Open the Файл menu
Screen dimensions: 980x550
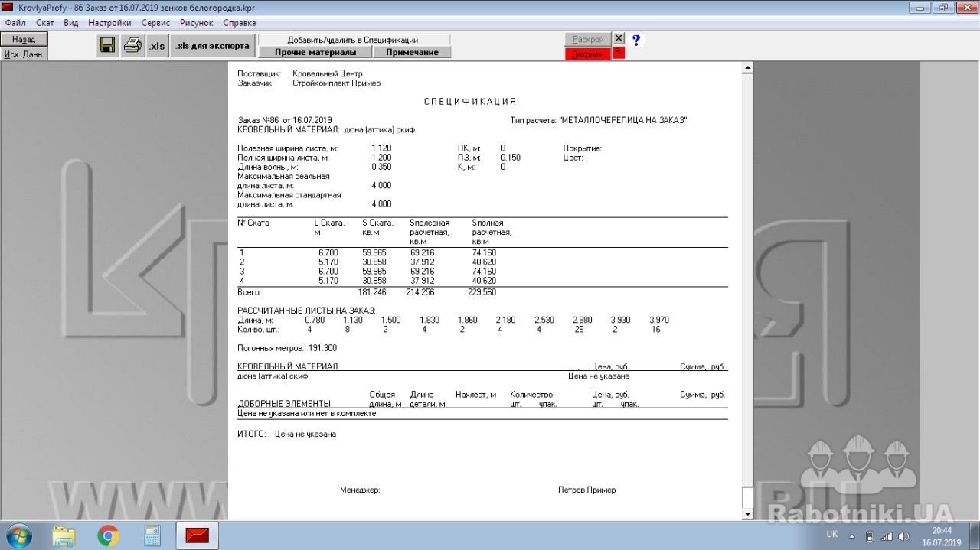[x=15, y=23]
